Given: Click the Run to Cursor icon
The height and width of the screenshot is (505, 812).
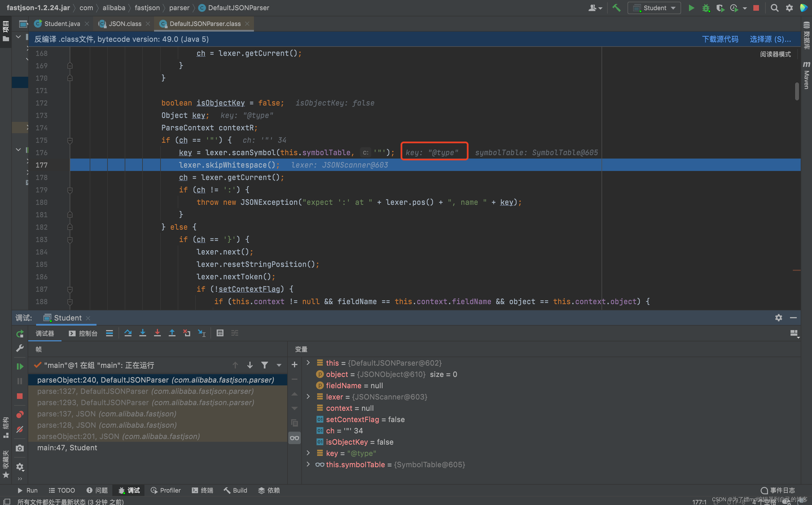Looking at the screenshot, I should point(202,333).
